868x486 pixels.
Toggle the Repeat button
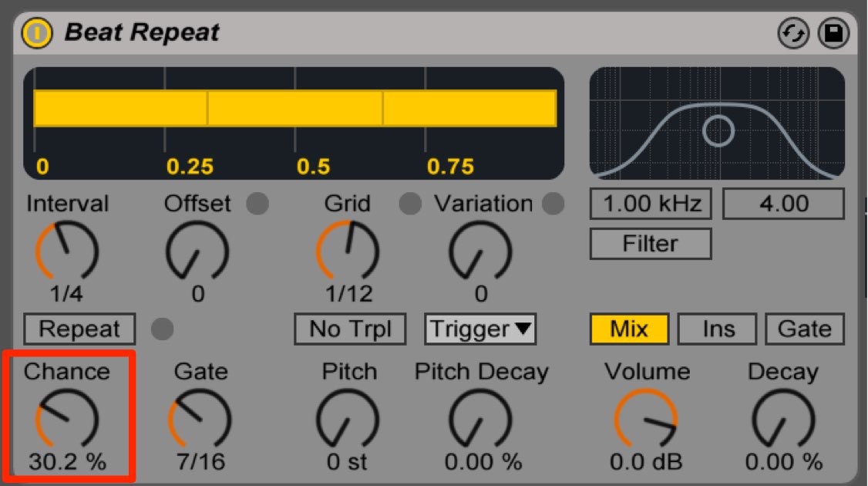click(79, 329)
